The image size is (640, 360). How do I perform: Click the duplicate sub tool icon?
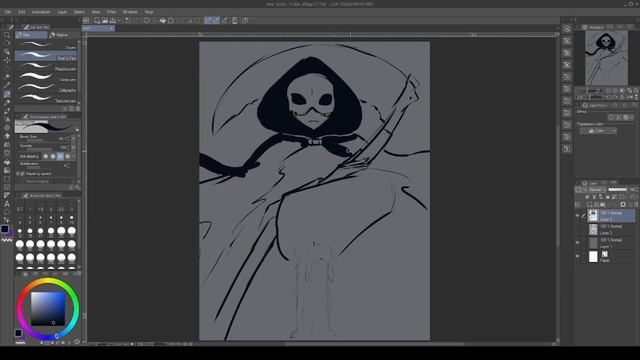pyautogui.click(x=71, y=109)
